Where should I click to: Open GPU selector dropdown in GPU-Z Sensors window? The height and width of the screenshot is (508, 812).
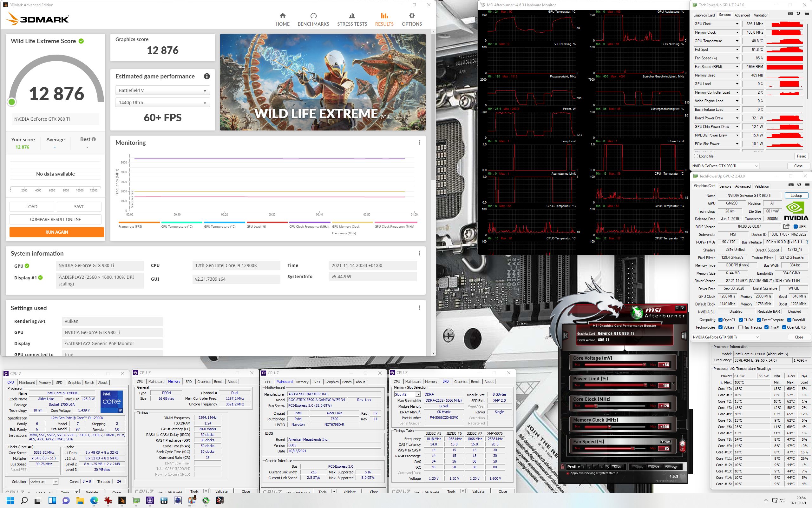click(x=725, y=166)
